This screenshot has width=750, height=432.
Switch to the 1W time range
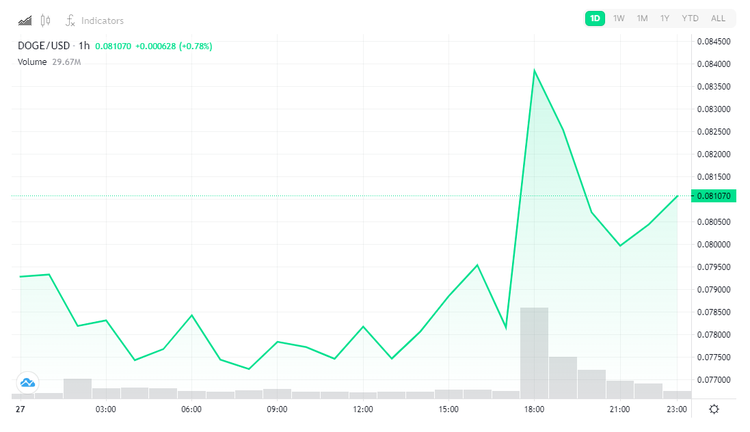click(619, 18)
